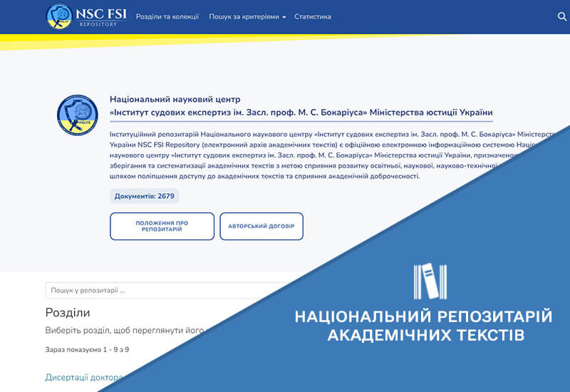Click the books icon on blue overlay
This screenshot has height=392, width=570.
(x=430, y=282)
